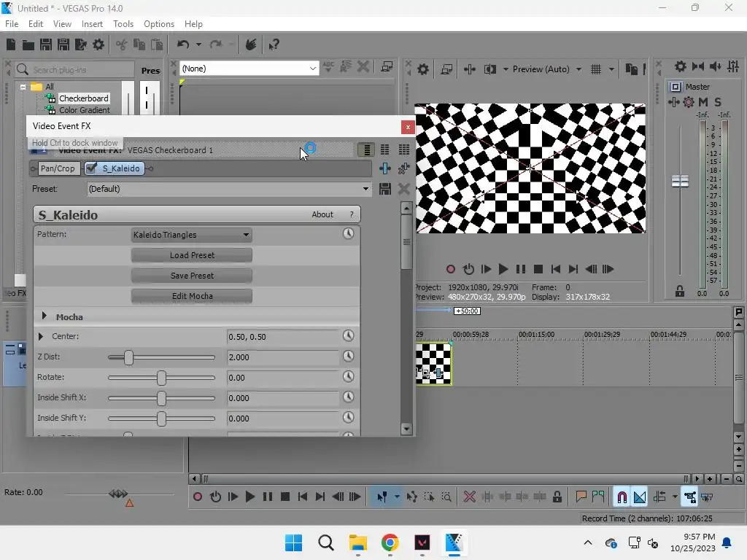Toggle the Master fader lock icon
747x560 pixels.
(680, 292)
